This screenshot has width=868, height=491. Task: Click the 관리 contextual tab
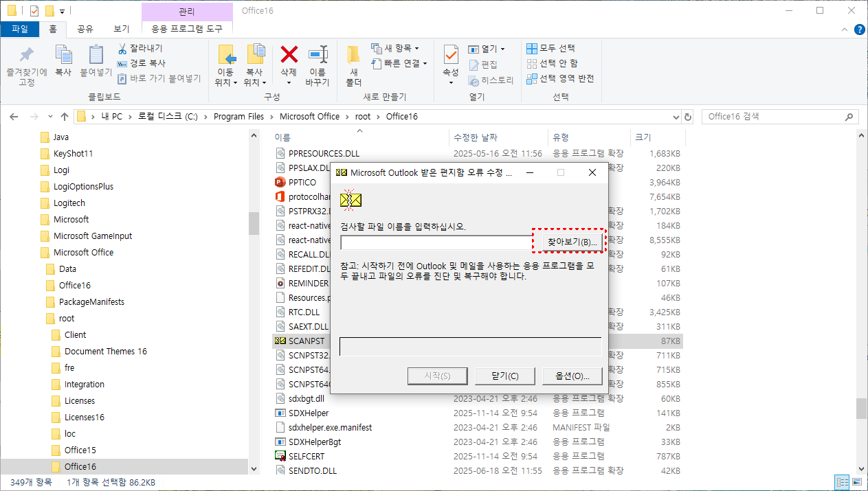coord(187,12)
